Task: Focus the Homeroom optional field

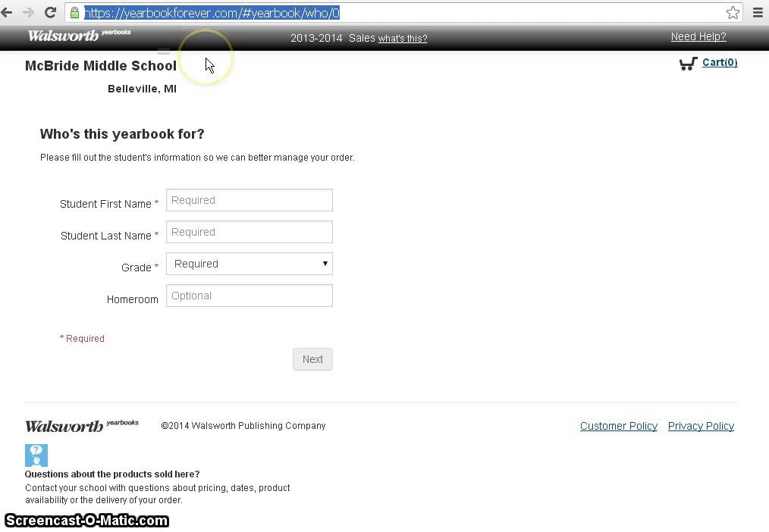Action: (x=250, y=296)
